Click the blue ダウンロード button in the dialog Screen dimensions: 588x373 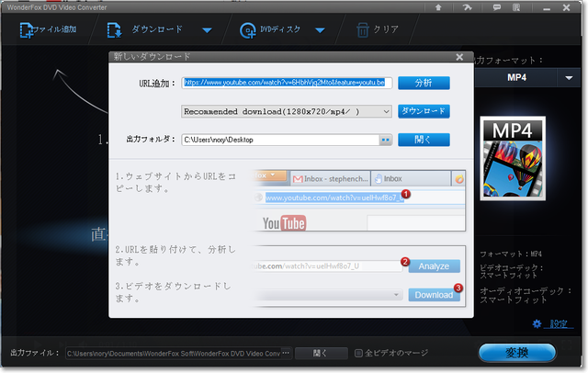pyautogui.click(x=424, y=111)
